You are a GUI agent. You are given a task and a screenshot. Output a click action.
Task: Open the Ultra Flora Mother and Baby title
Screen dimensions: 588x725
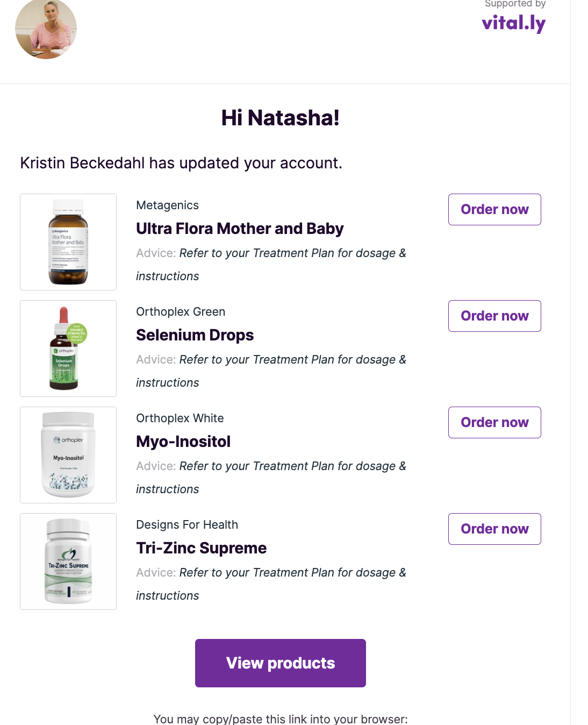click(240, 229)
